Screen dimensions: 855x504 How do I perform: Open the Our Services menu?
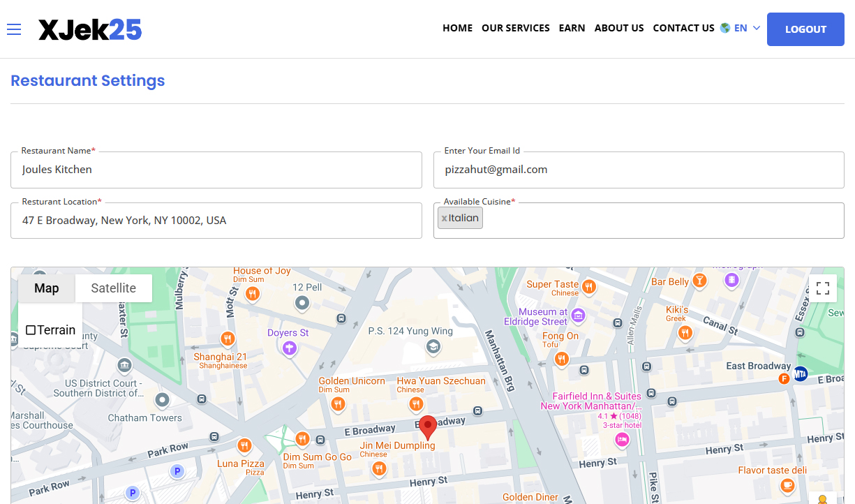(x=515, y=29)
